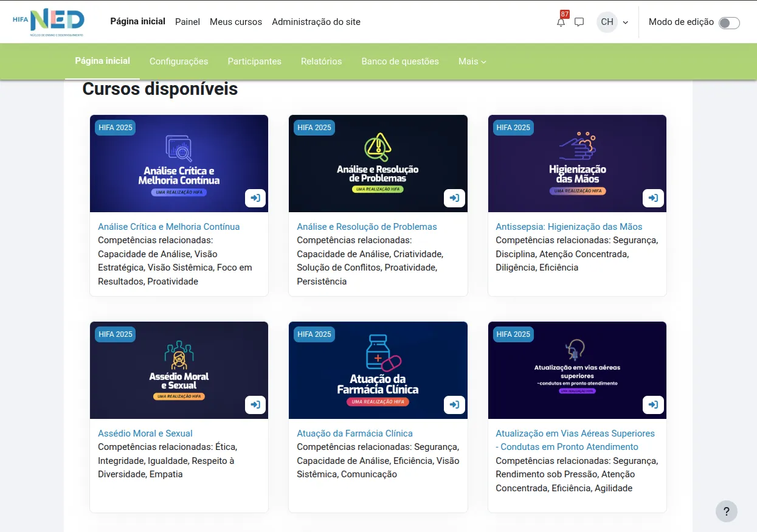Viewport: 757px width, 532px height.
Task: Open Assédio Moral e Sexual course link
Action: coord(145,434)
